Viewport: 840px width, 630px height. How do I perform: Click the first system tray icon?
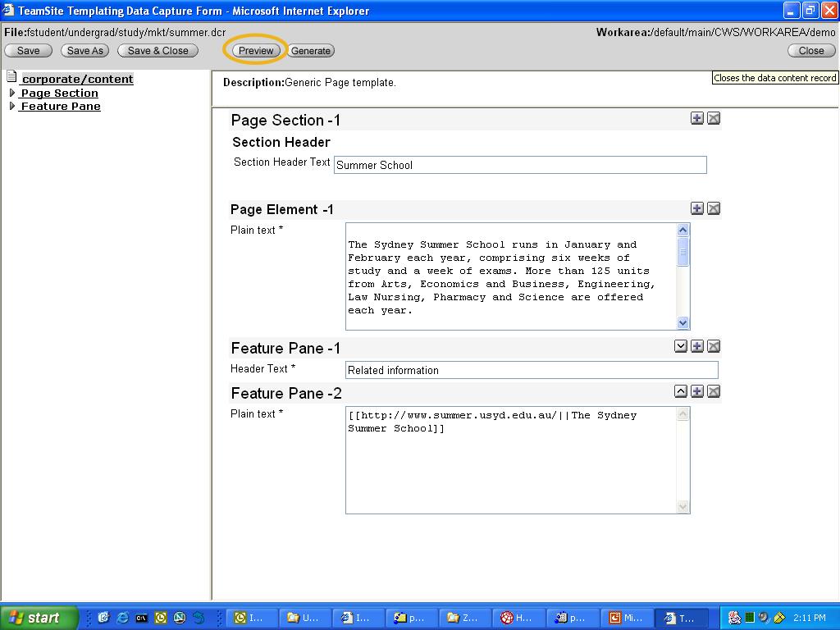[734, 618]
